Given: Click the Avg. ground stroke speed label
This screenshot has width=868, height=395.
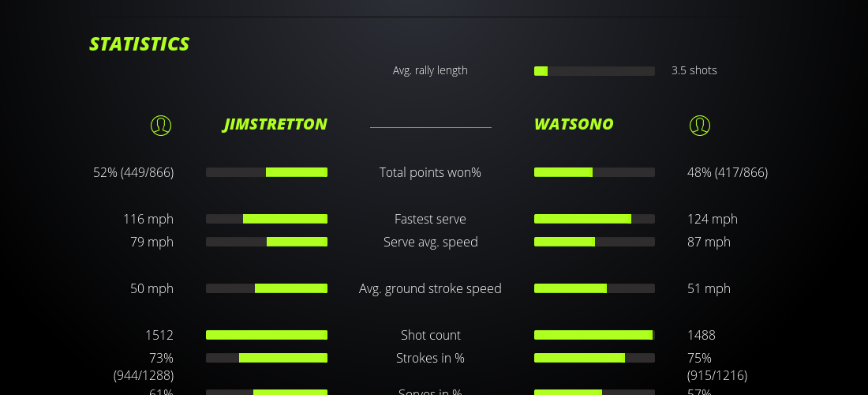Looking at the screenshot, I should click(x=430, y=288).
